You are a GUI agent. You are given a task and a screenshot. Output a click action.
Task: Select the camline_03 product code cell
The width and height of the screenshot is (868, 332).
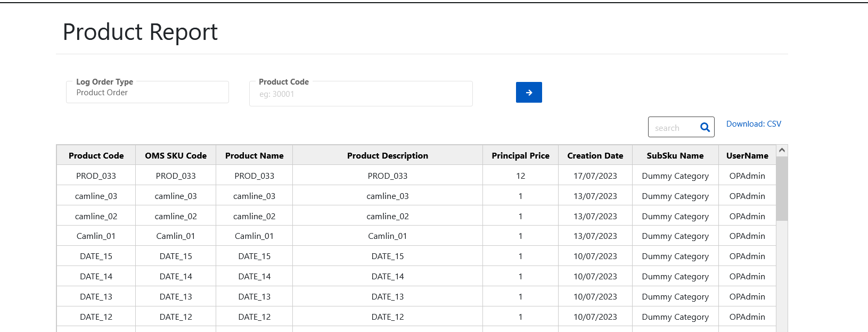point(96,196)
